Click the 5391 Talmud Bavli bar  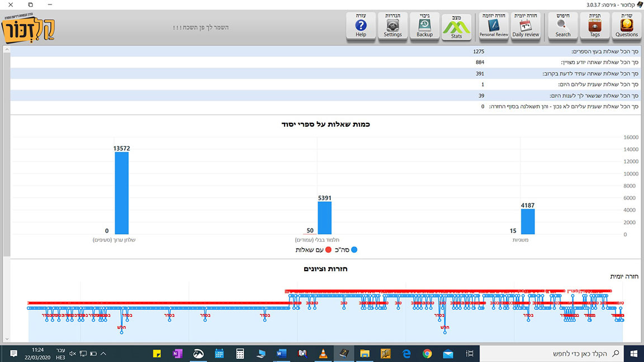pos(325,218)
